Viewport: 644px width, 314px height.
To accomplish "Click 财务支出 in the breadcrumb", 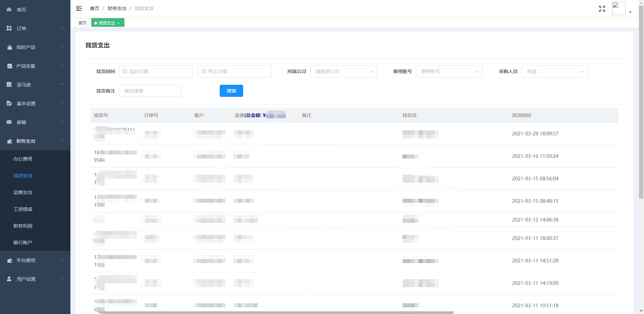I will pyautogui.click(x=117, y=8).
